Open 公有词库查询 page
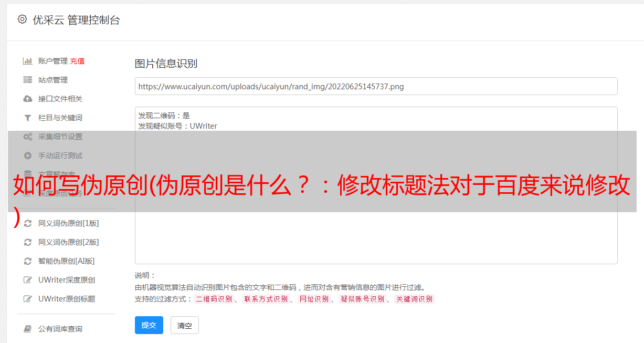This screenshot has width=644, height=343. pyautogui.click(x=60, y=329)
